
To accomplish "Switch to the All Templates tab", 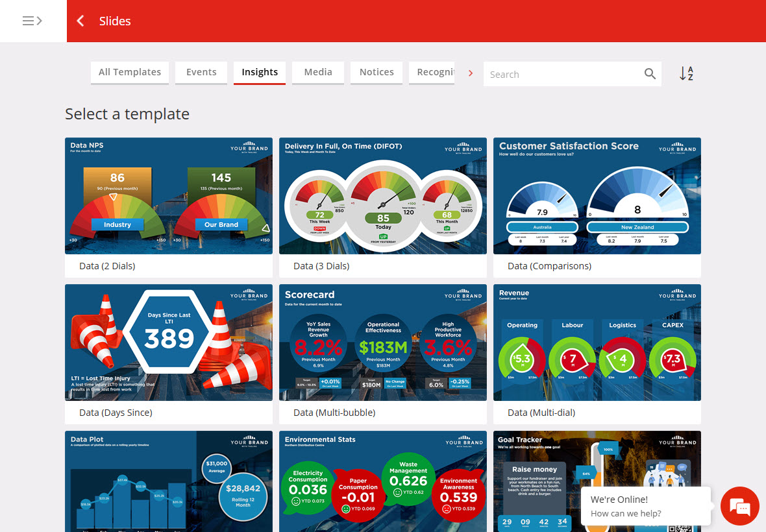I will coord(130,72).
